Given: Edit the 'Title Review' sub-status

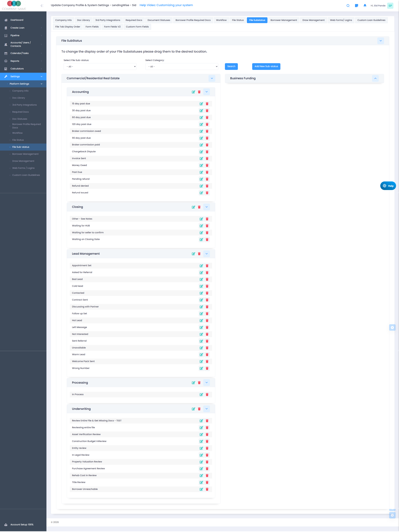Looking at the screenshot, I should pos(201,482).
